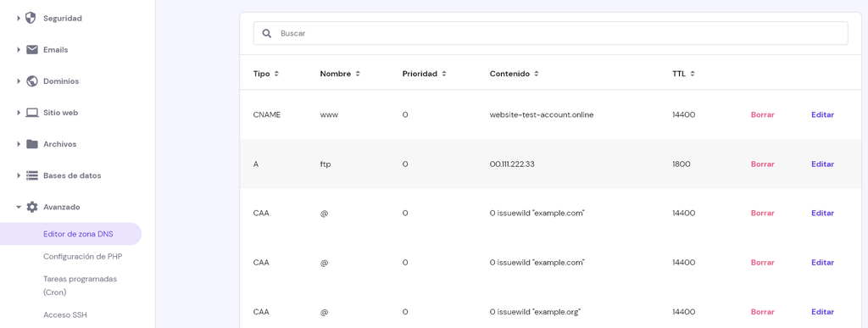Image resolution: width=868 pixels, height=328 pixels.
Task: Click the Sitio web laptop icon
Action: click(x=31, y=113)
